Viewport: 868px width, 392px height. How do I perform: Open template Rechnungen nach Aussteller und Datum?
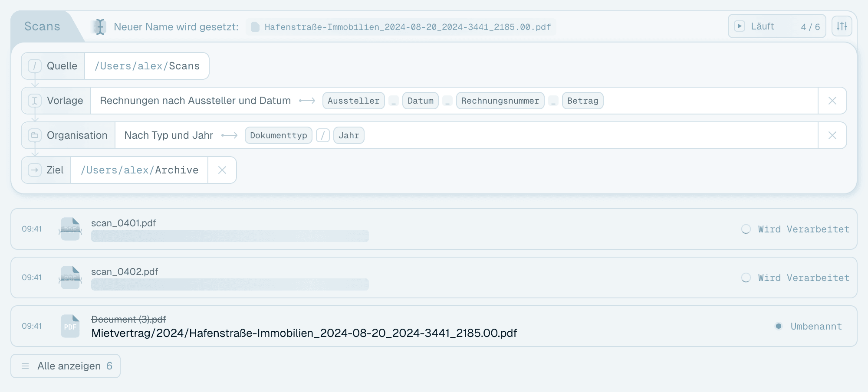(x=195, y=101)
